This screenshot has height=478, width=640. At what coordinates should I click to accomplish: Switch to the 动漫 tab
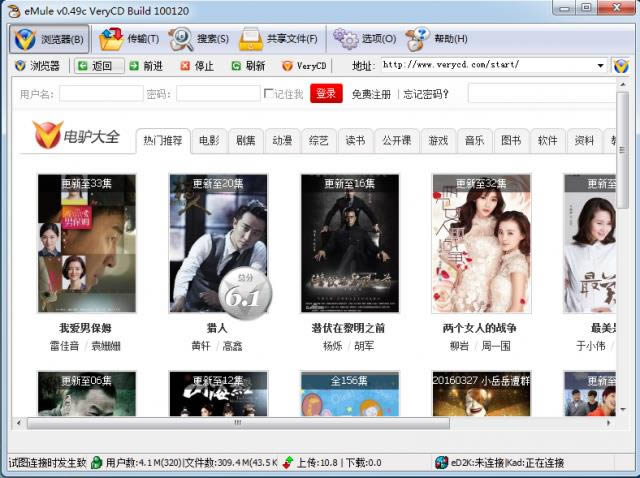[282, 141]
